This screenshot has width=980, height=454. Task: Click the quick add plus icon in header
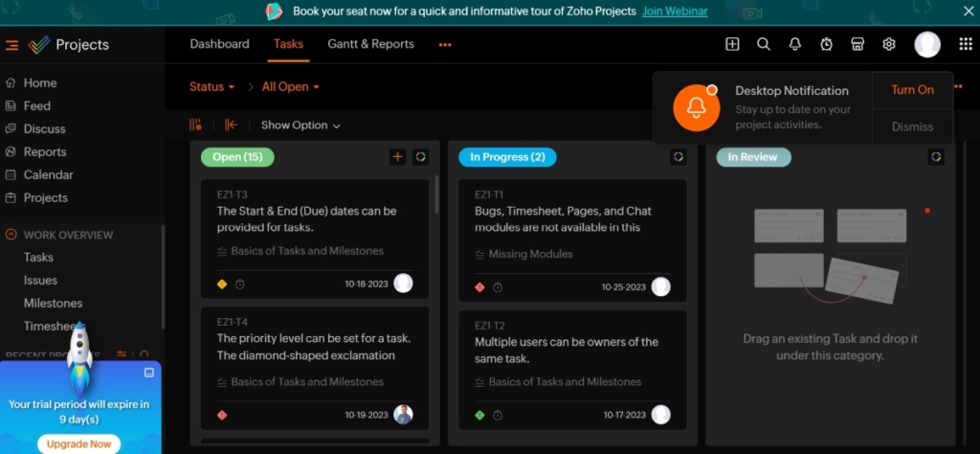tap(732, 44)
